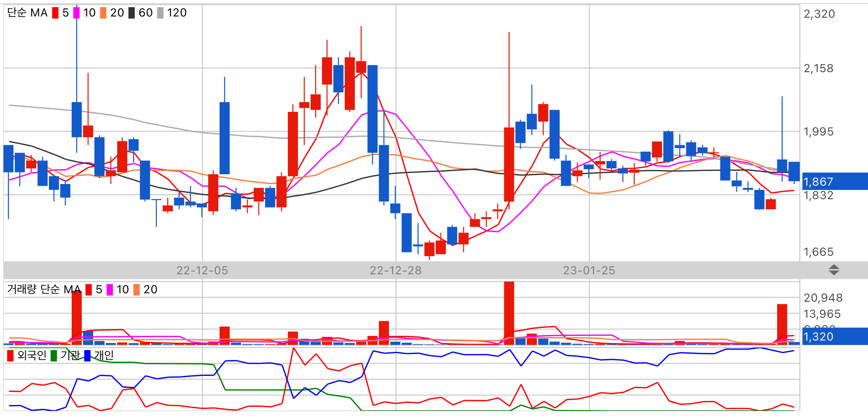
Task: Click the 2,320 price axis label
Action: coord(819,14)
